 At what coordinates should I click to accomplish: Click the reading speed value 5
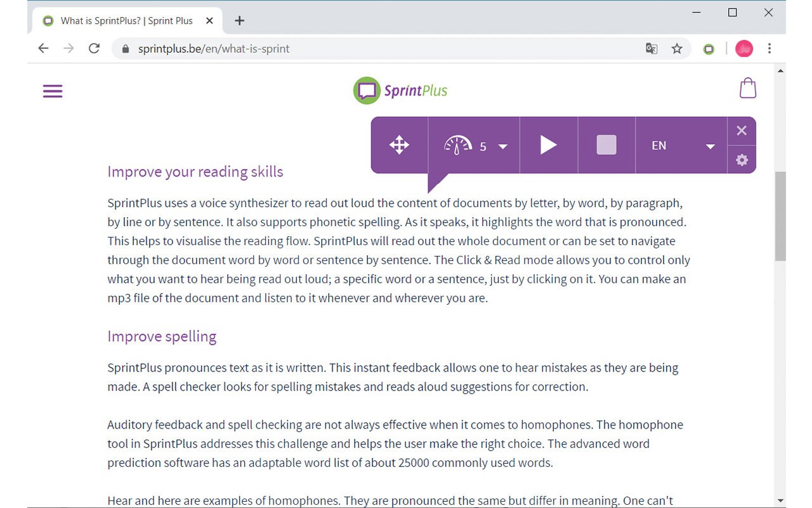point(483,147)
